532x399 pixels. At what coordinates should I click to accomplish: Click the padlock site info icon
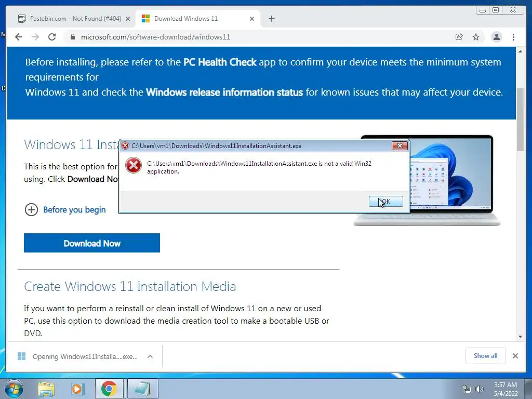tap(72, 37)
